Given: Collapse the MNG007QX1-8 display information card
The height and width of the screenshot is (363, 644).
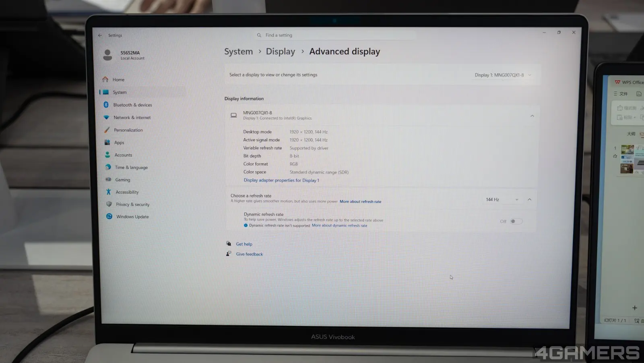Looking at the screenshot, I should [532, 116].
